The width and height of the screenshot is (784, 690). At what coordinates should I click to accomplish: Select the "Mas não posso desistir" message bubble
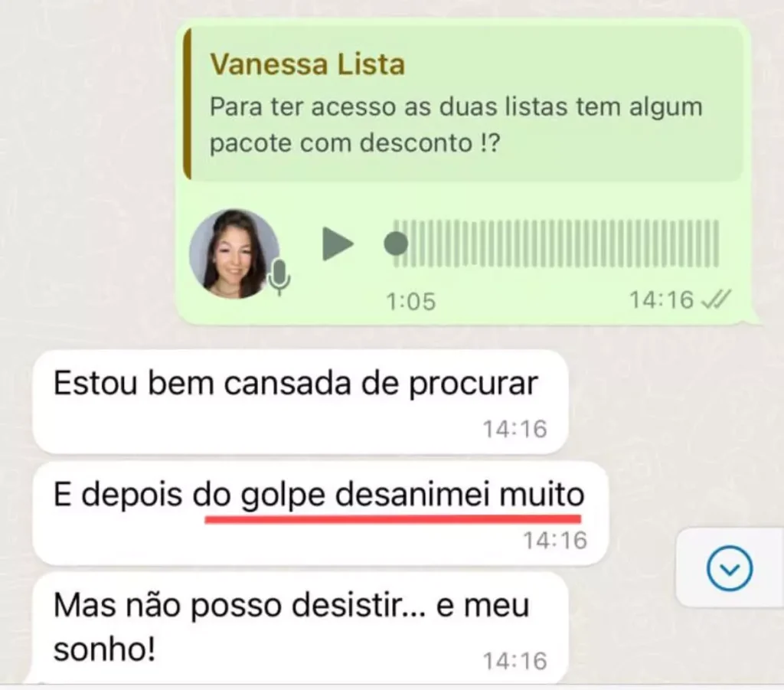pyautogui.click(x=300, y=628)
